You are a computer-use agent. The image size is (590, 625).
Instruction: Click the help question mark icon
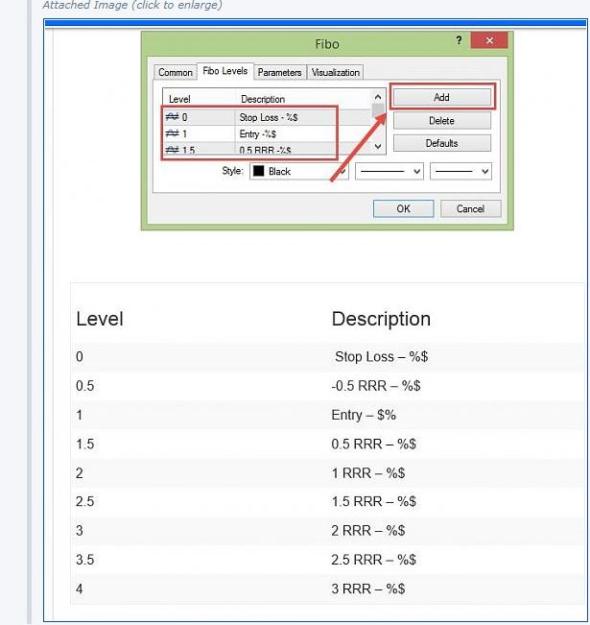(459, 40)
